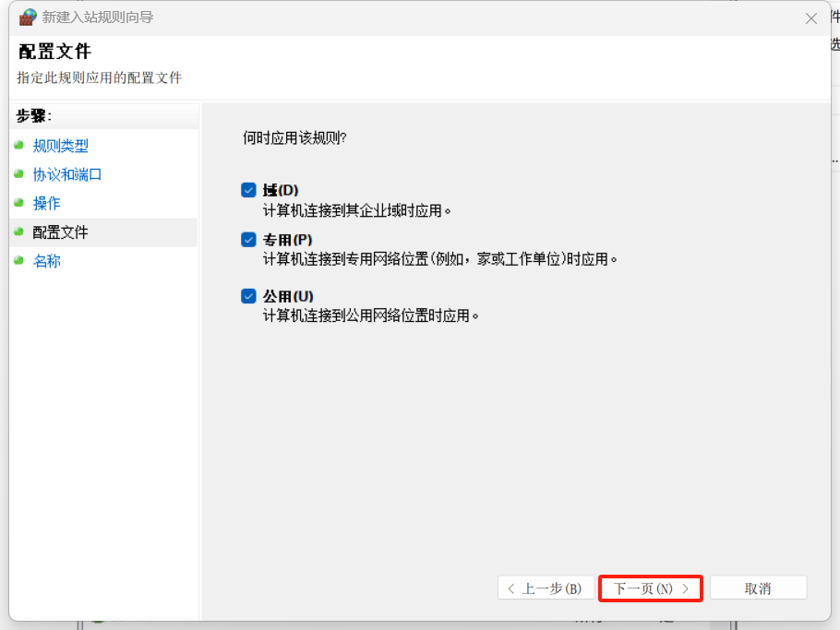Viewport: 840px width, 630px height.
Task: Go to the 操作 step
Action: tap(46, 204)
